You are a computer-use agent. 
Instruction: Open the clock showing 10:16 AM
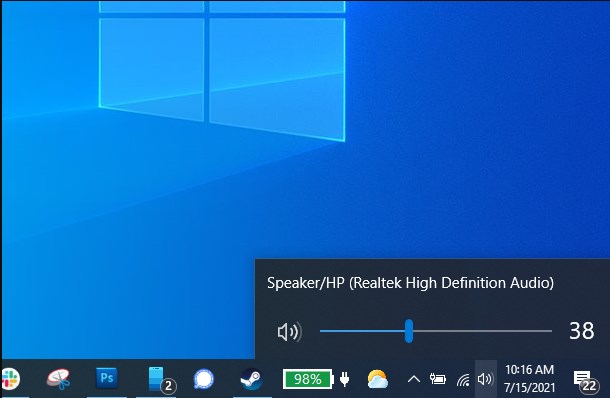pyautogui.click(x=529, y=379)
